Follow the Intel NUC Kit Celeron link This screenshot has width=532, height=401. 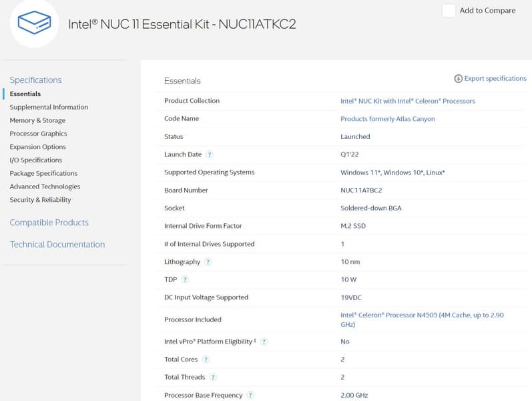[408, 101]
